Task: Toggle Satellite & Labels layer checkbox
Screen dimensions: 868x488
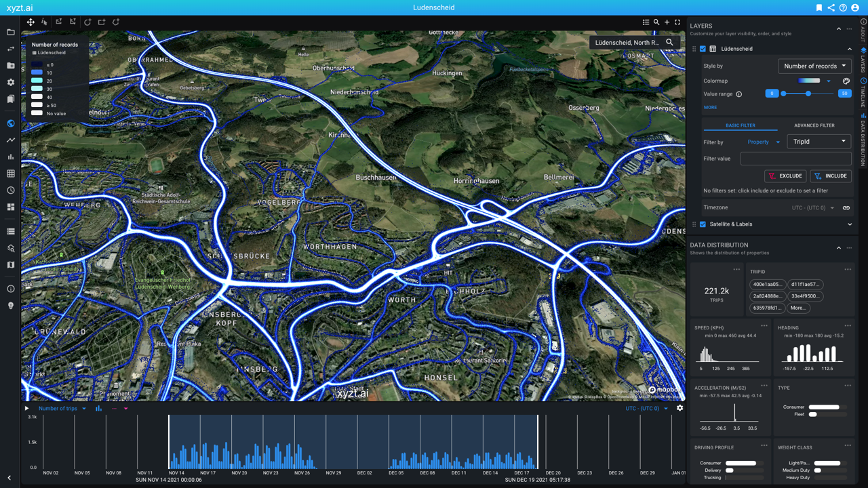Action: (x=703, y=224)
